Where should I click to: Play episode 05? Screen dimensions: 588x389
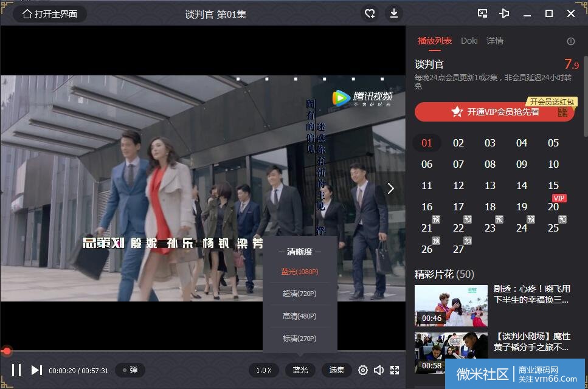[553, 143]
